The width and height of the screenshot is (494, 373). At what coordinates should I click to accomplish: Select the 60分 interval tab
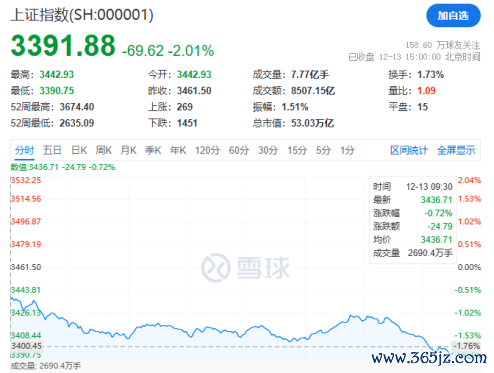[x=239, y=150]
